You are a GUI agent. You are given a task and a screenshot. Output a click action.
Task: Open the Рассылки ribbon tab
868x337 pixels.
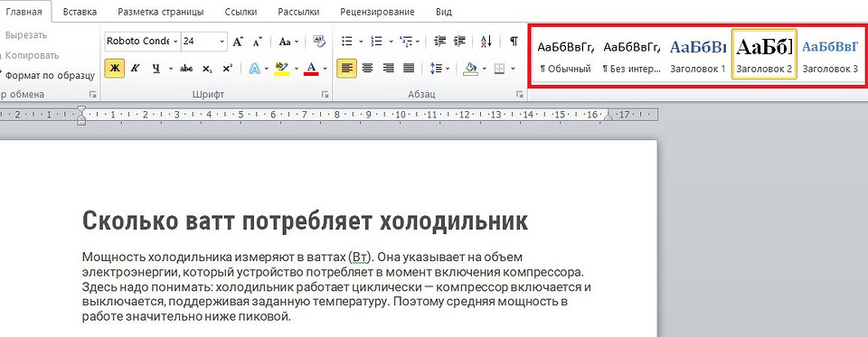click(x=299, y=12)
